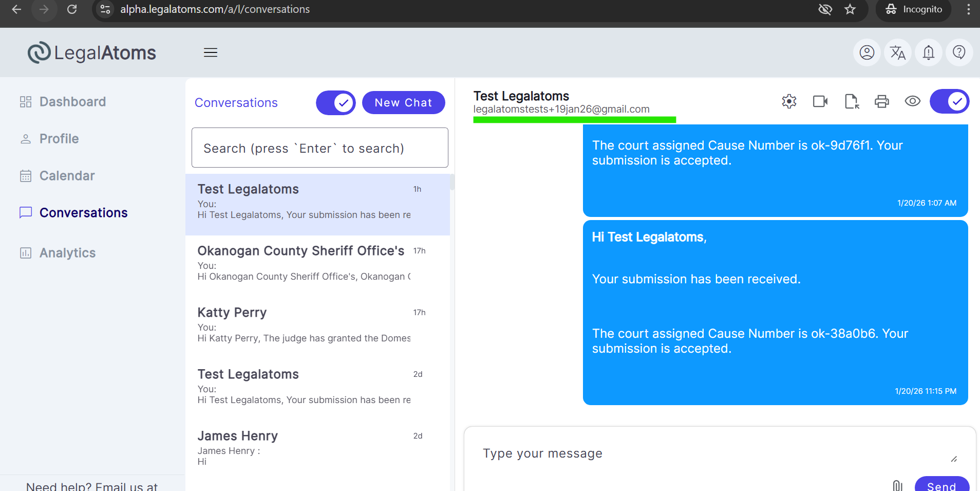Select Analytics in the sidebar
This screenshot has height=491, width=980.
coord(67,253)
